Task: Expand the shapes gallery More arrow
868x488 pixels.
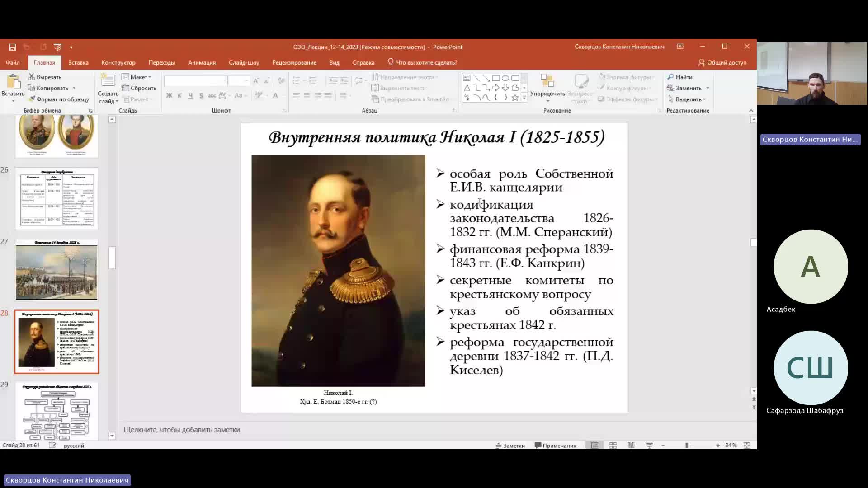Action: pyautogui.click(x=524, y=98)
